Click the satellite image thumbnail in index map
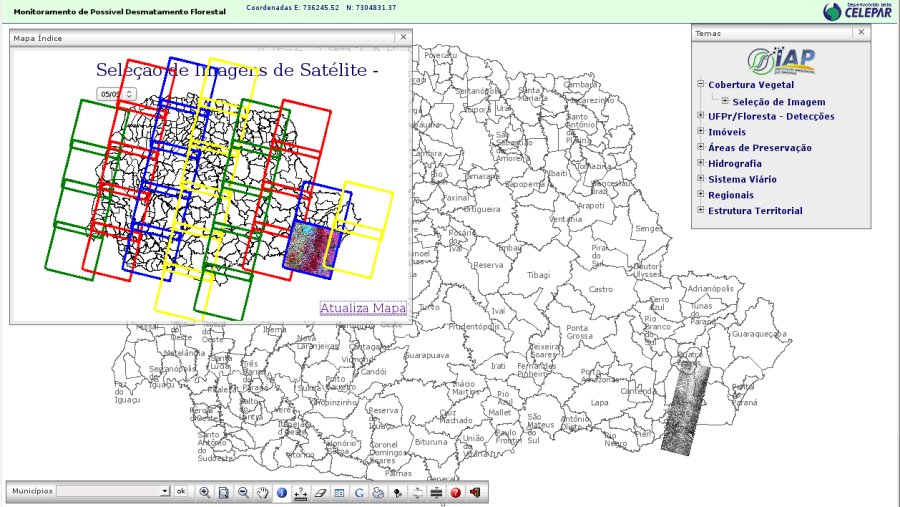 coord(311,249)
